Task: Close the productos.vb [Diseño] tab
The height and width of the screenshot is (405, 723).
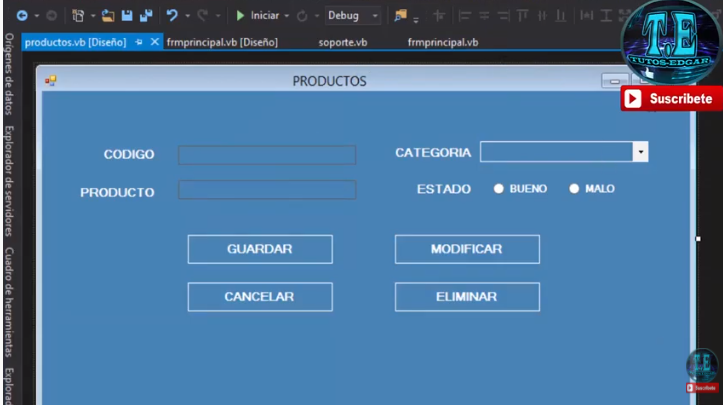Action: click(x=155, y=42)
